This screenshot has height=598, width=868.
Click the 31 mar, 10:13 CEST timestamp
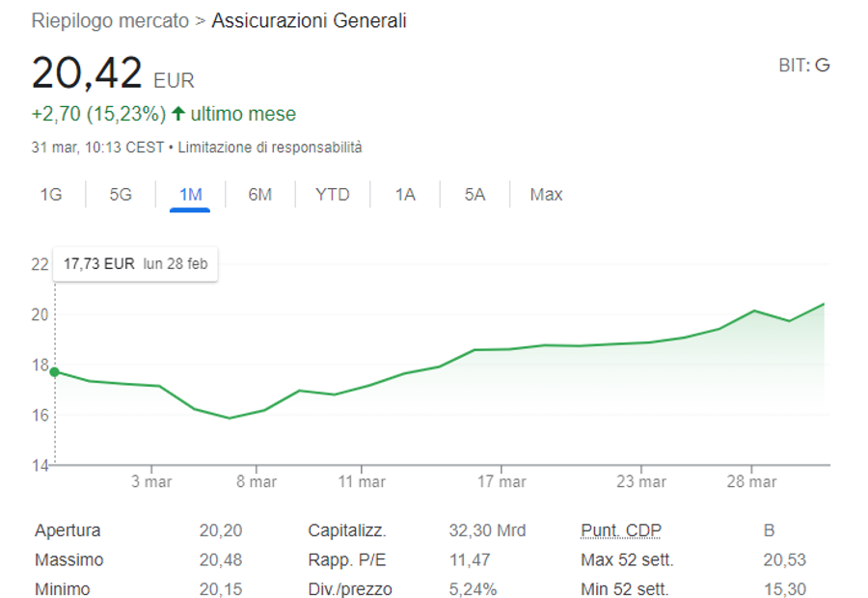click(97, 148)
